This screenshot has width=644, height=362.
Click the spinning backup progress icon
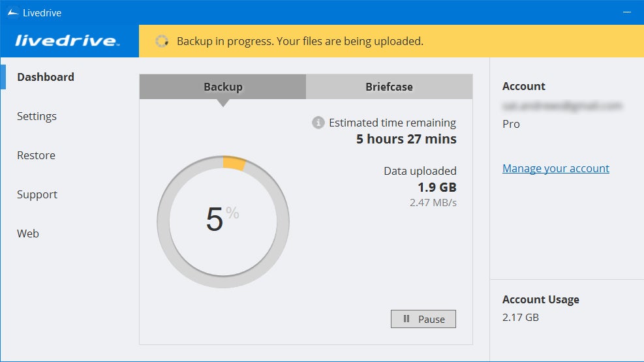[162, 41]
